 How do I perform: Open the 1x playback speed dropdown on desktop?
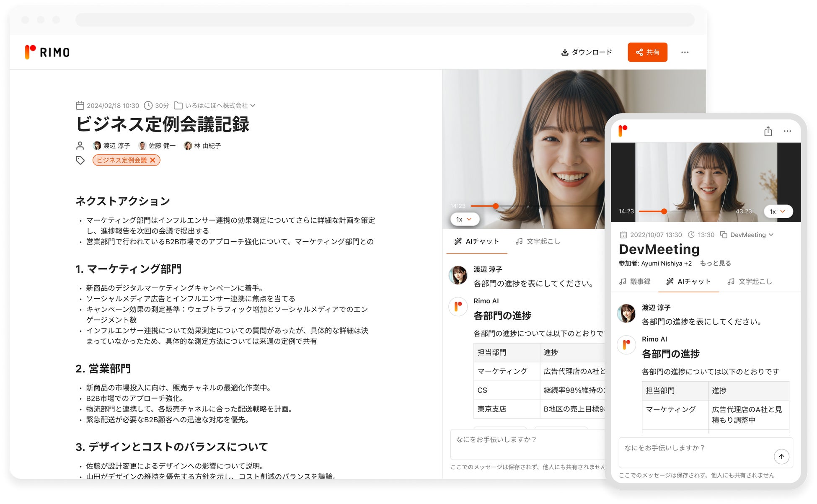tap(464, 219)
